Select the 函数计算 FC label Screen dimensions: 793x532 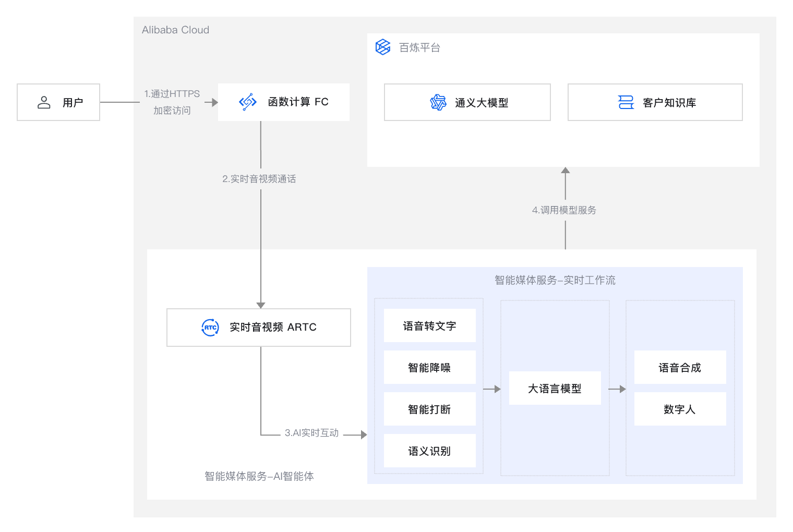(x=298, y=102)
